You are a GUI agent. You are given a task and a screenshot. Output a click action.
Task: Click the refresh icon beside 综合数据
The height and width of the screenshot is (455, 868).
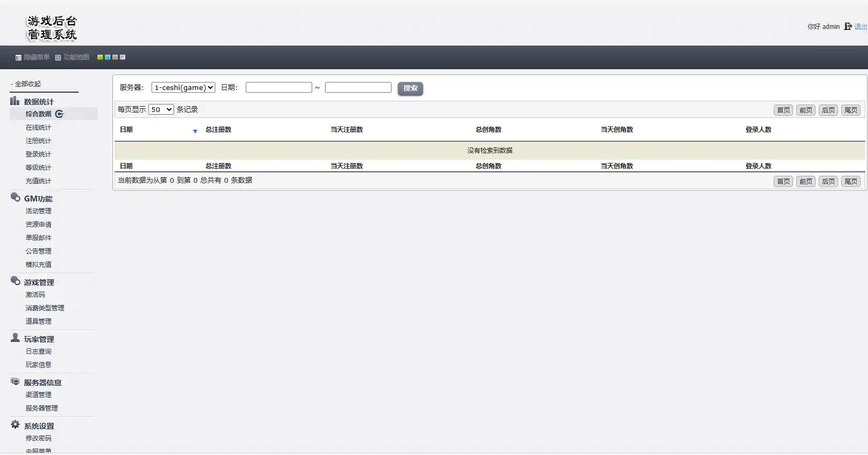point(59,114)
